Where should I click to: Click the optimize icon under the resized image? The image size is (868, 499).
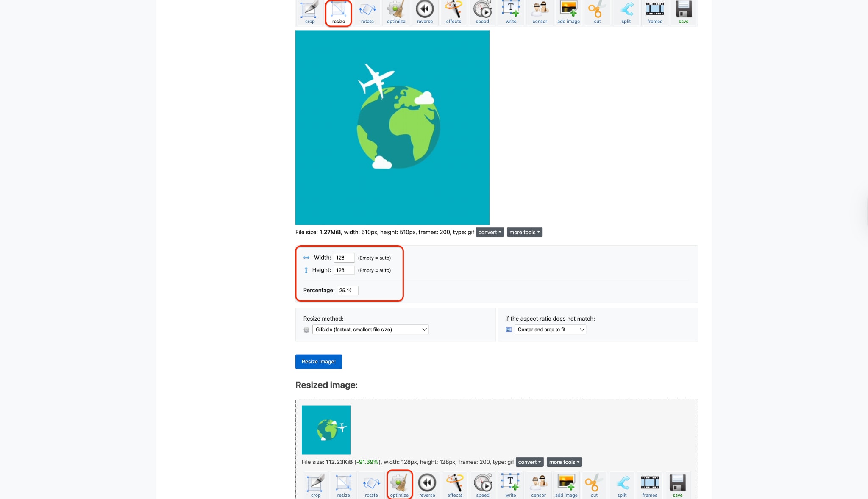[399, 485]
